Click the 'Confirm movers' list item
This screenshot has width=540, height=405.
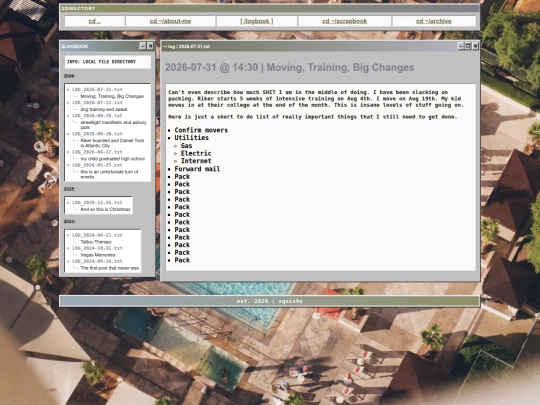[201, 130]
